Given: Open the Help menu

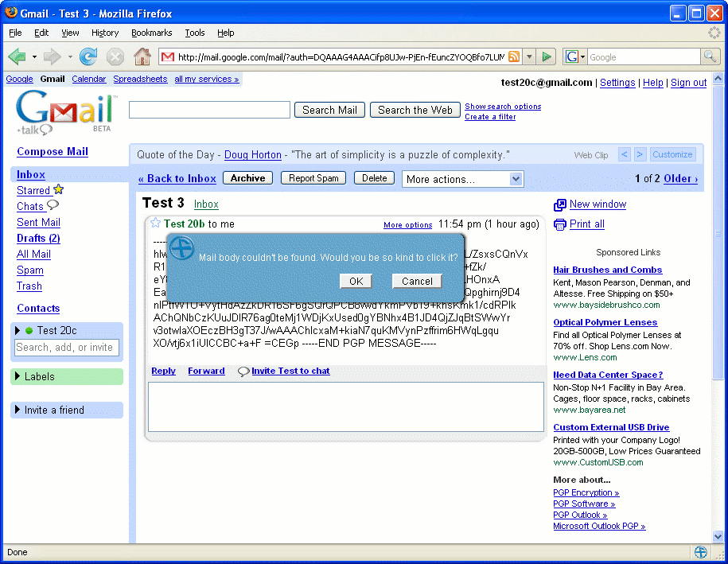Looking at the screenshot, I should click(x=226, y=33).
